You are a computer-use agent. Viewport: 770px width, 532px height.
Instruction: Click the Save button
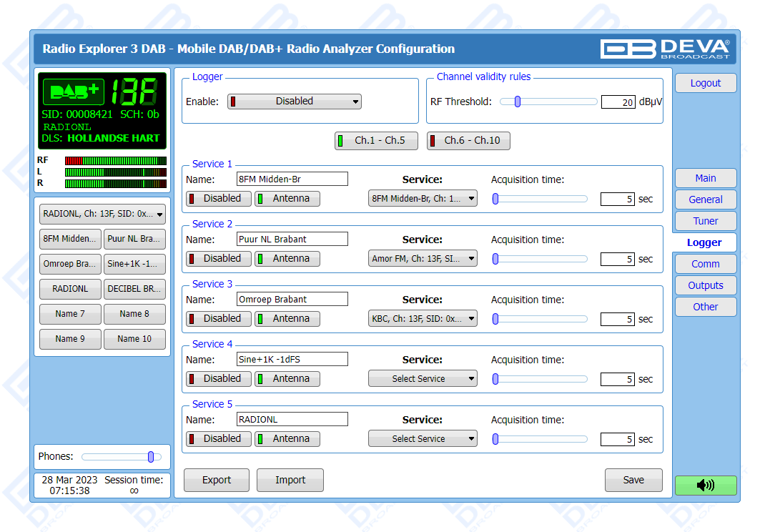click(x=633, y=481)
